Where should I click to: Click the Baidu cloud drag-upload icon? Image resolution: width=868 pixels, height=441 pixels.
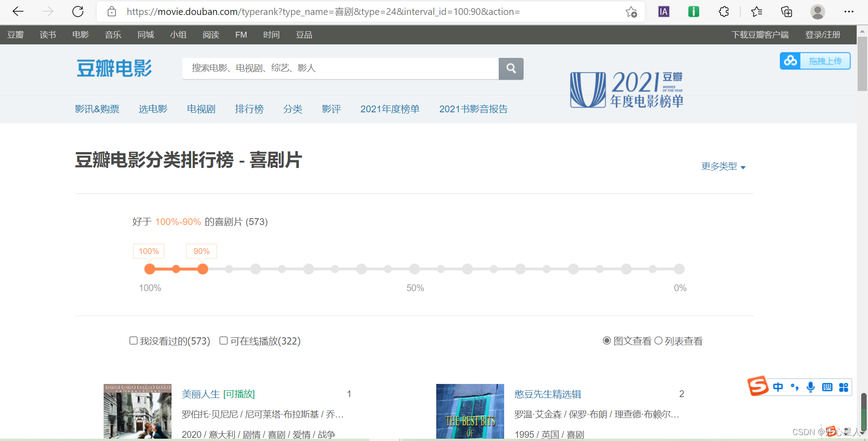(791, 61)
